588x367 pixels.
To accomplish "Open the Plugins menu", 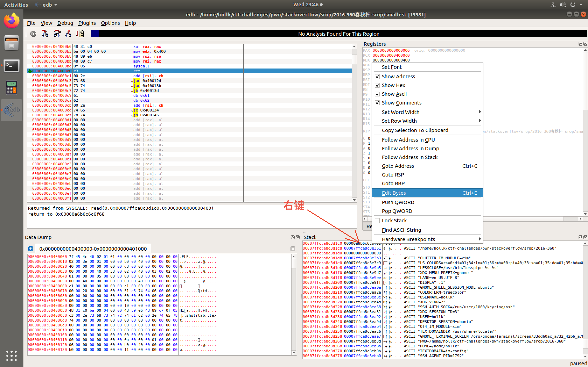I will coord(87,23).
